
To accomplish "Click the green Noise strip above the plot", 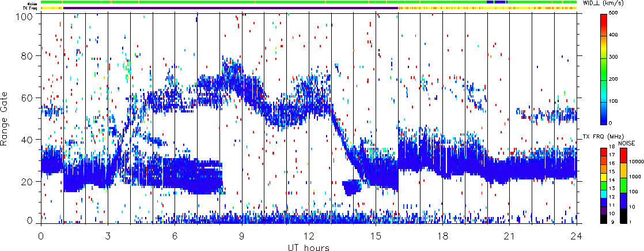I will (x=309, y=2).
